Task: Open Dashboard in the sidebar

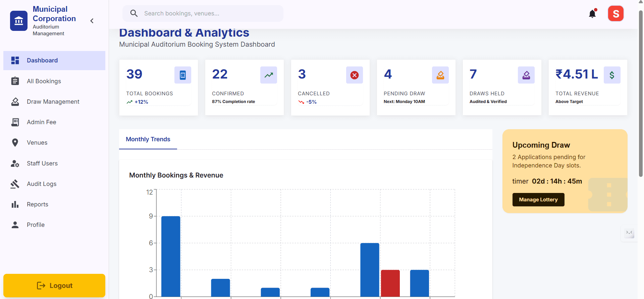Action: pos(54,60)
